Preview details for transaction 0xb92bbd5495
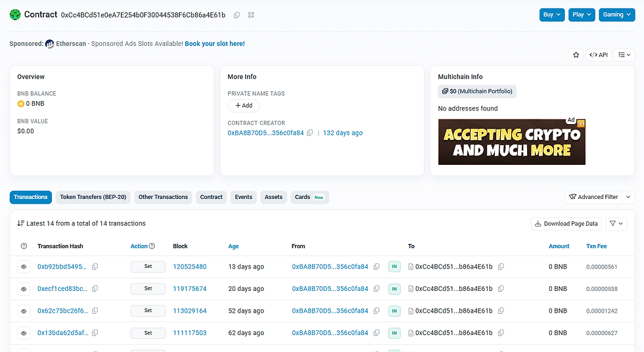 (x=24, y=267)
